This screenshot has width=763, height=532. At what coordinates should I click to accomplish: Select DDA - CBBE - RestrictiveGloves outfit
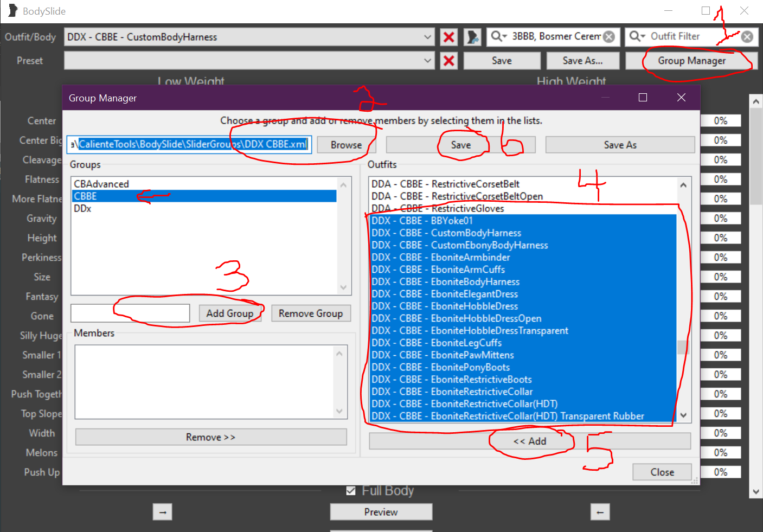(523, 208)
